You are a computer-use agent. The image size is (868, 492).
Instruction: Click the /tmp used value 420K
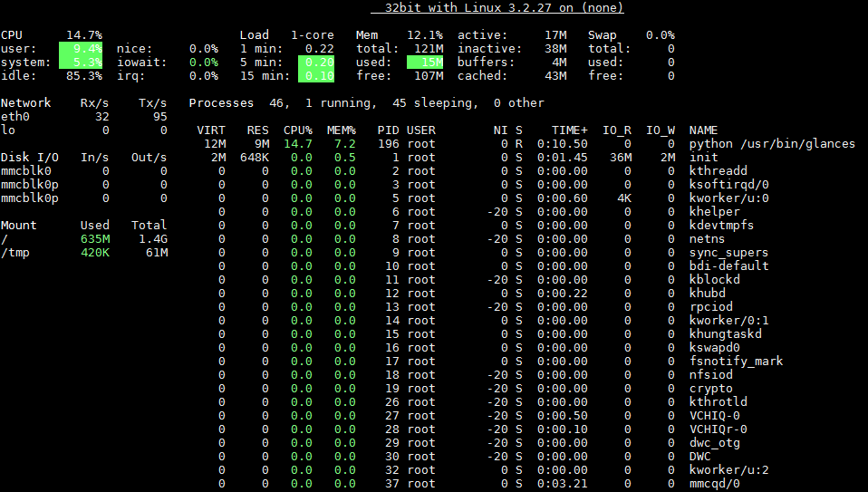95,253
